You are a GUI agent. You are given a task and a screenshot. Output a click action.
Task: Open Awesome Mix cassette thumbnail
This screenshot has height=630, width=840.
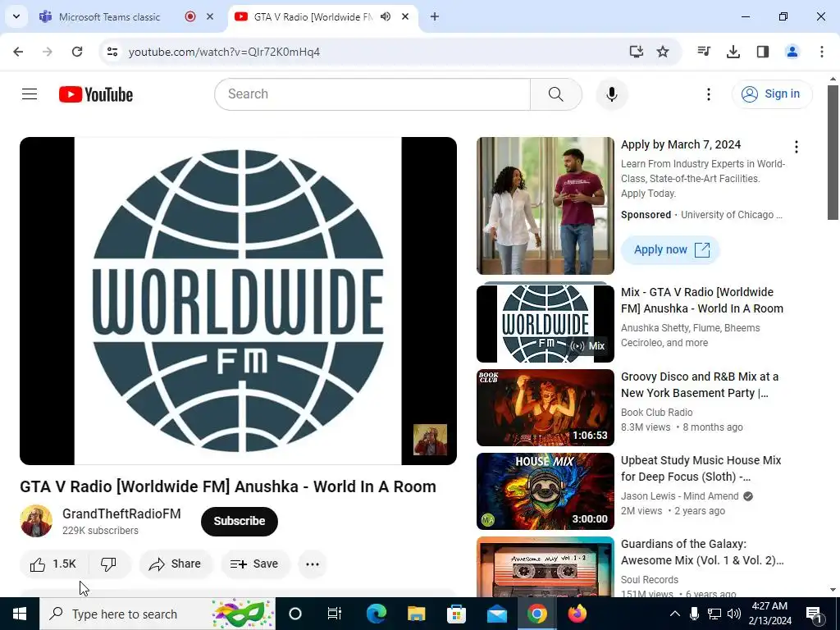tap(546, 567)
